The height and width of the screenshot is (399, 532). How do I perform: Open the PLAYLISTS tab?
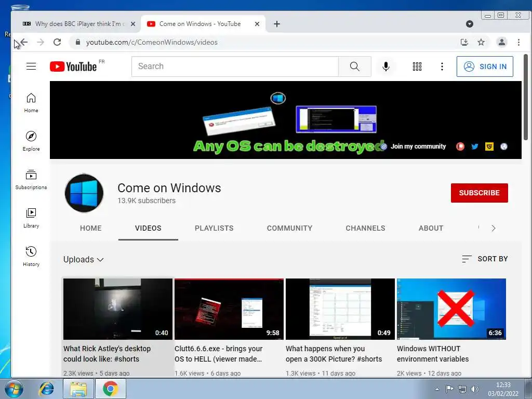pos(214,228)
